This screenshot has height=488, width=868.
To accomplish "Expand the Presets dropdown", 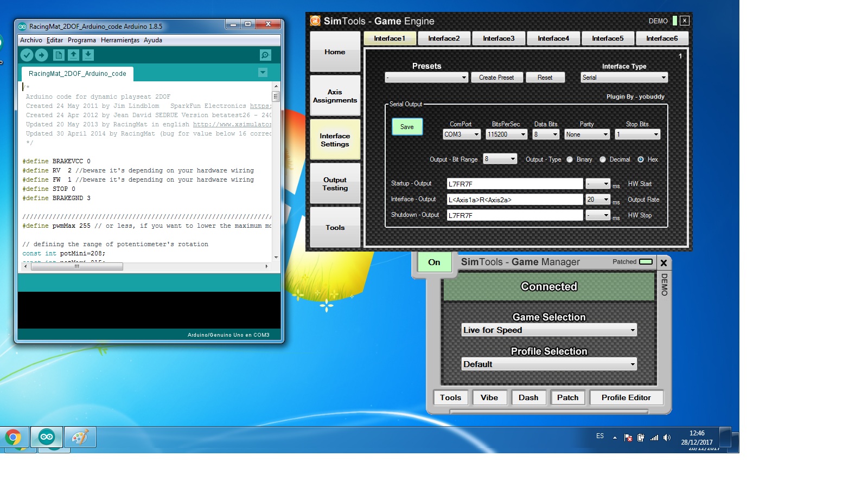I will pyautogui.click(x=426, y=78).
